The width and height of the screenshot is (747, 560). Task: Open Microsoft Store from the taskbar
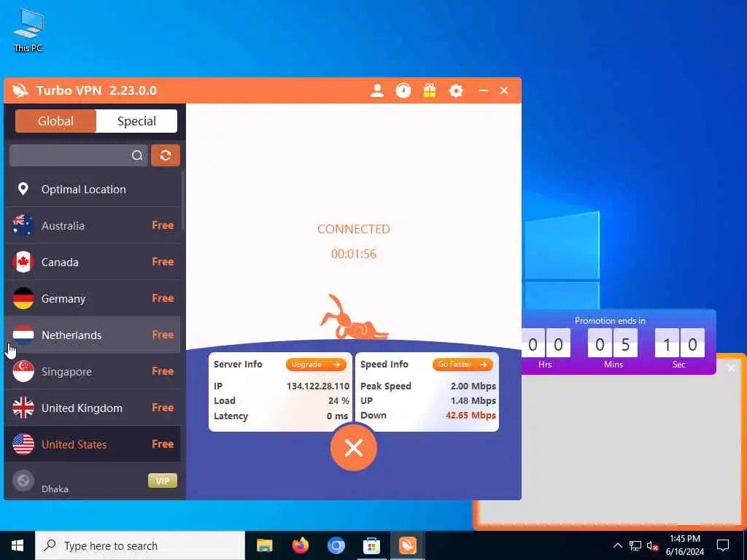[371, 545]
